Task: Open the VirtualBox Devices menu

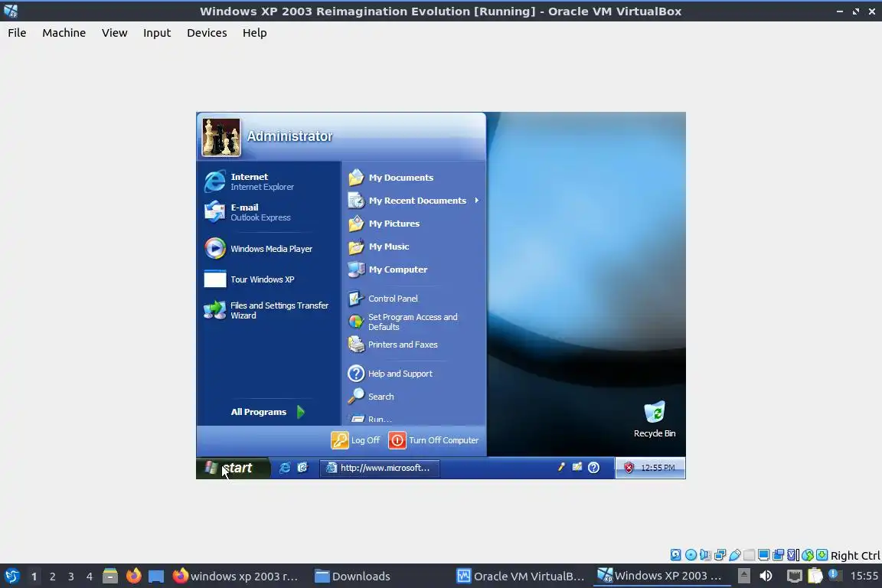Action: [x=207, y=33]
